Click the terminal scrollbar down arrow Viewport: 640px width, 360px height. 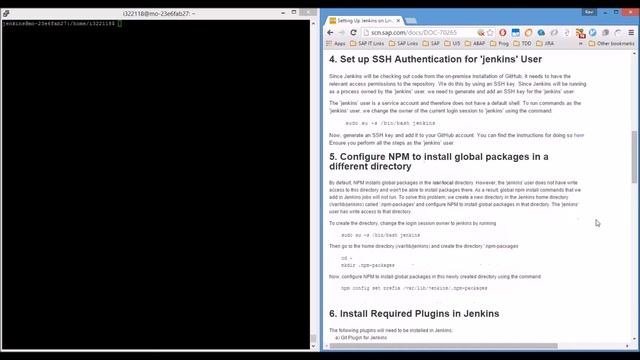pos(313,347)
